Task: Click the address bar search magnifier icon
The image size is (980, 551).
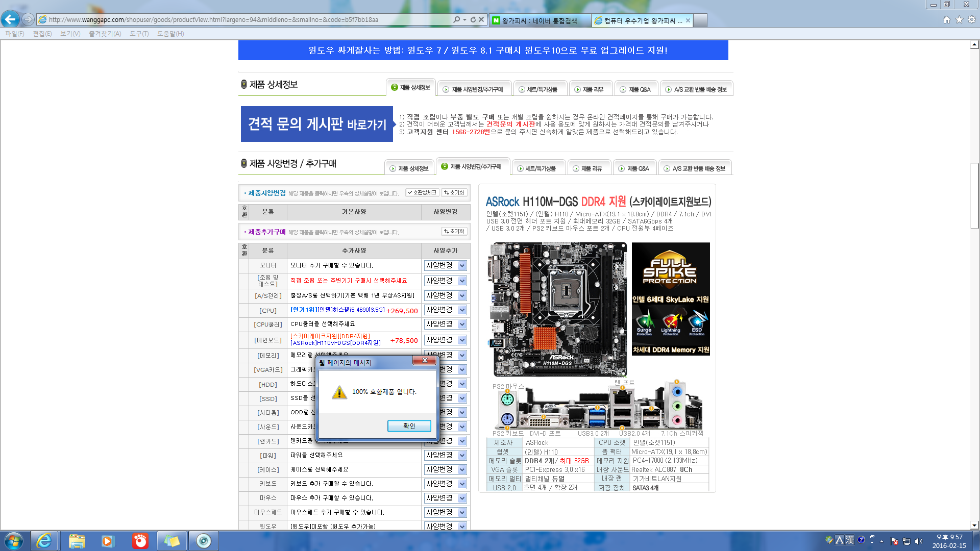Action: (456, 19)
